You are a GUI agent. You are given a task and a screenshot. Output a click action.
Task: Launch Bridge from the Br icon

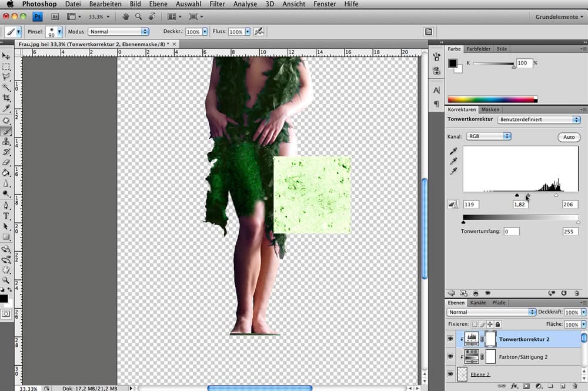pos(55,16)
